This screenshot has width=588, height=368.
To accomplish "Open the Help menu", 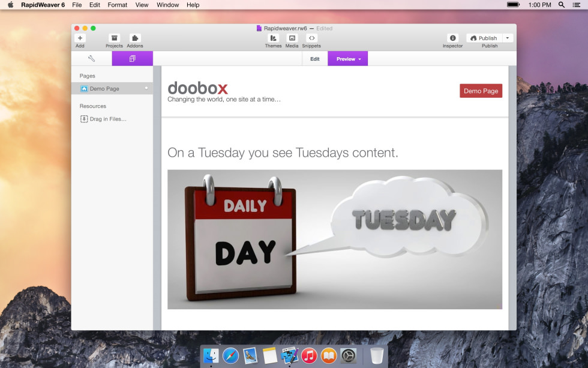I will point(193,5).
